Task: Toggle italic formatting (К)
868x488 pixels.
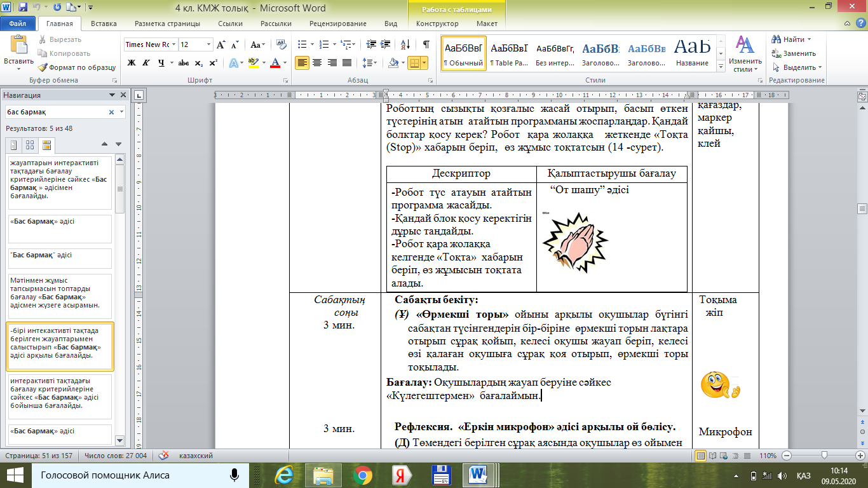Action: click(146, 63)
